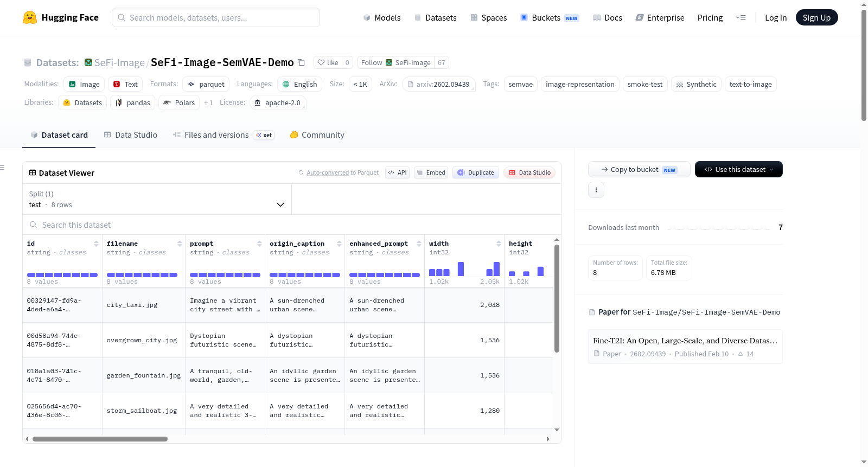Go to Spaces in the top navigation
This screenshot has height=467, width=868.
pyautogui.click(x=488, y=17)
